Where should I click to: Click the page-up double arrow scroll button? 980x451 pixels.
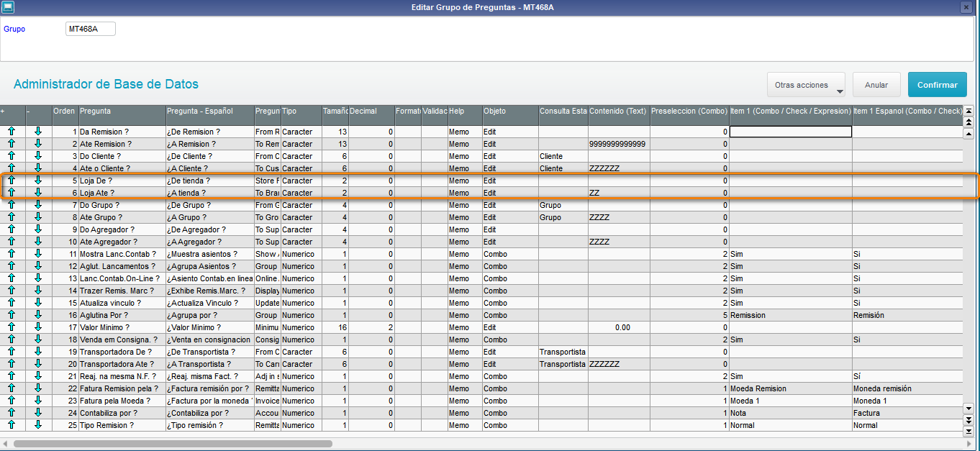(968, 122)
